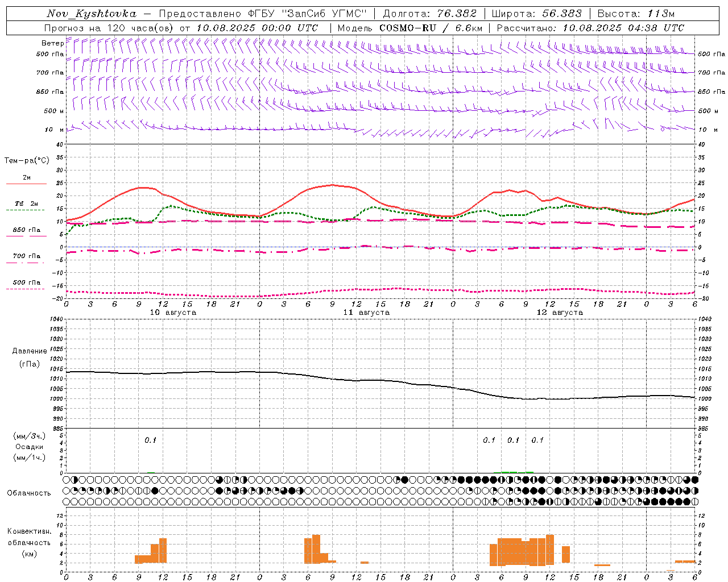
Task: Click the 'Td 2м' dew point legend label
Action: (x=27, y=203)
